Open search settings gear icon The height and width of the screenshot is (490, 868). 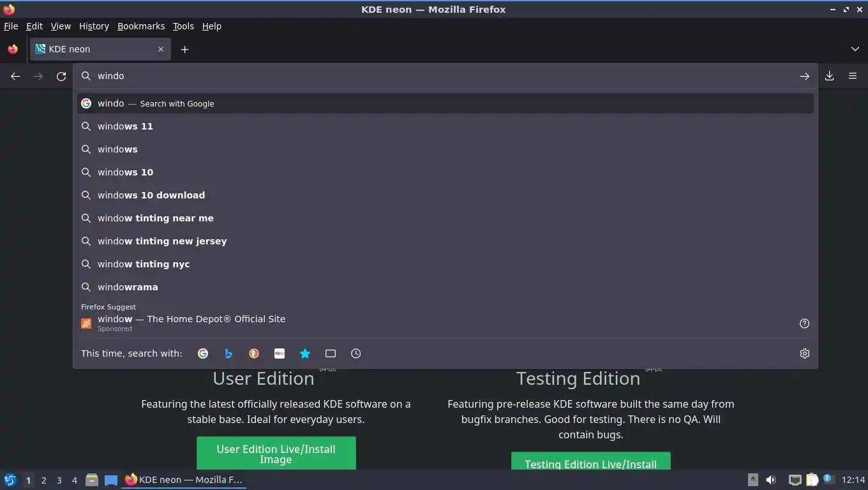coord(805,353)
